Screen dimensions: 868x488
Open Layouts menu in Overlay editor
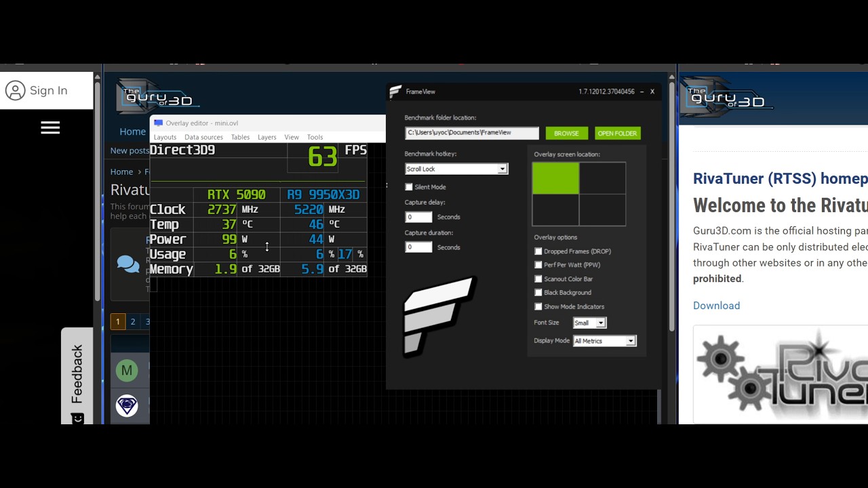[x=165, y=137]
